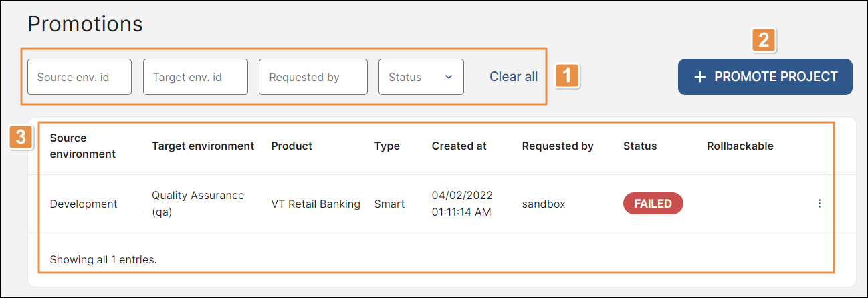Click the Rollbackable column header
The width and height of the screenshot is (868, 298).
(740, 146)
